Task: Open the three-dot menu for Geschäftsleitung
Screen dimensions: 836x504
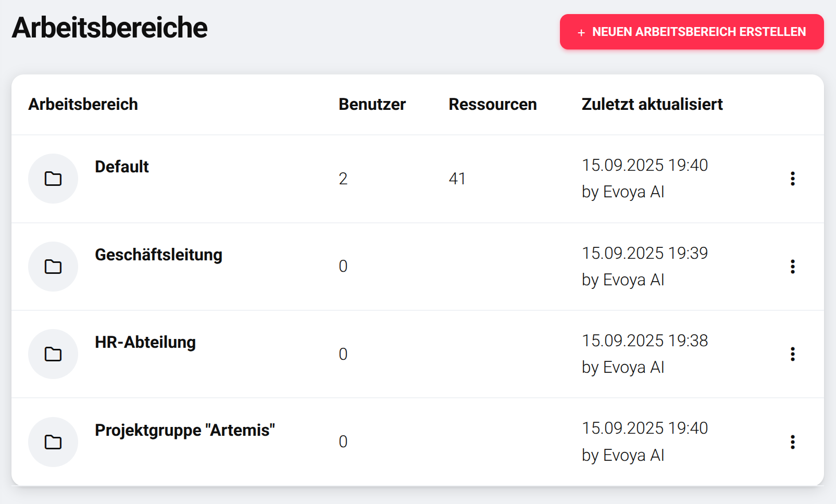Action: click(793, 266)
